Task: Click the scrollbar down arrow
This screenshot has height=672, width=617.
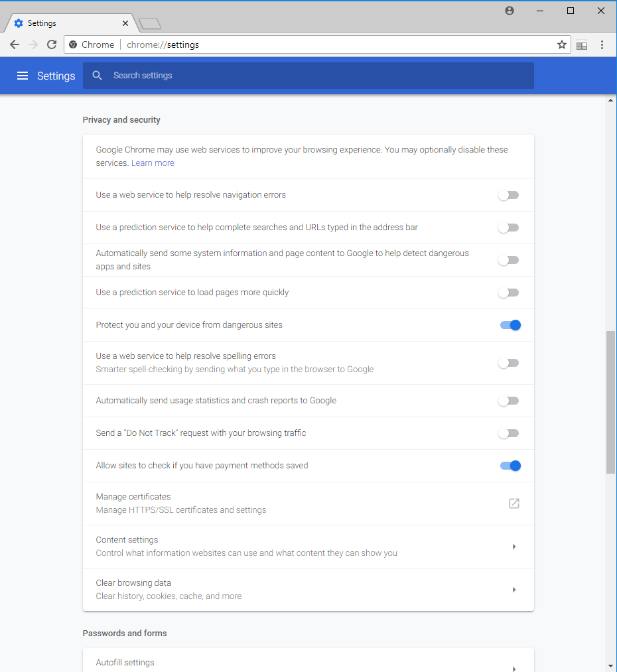Action: [x=610, y=666]
